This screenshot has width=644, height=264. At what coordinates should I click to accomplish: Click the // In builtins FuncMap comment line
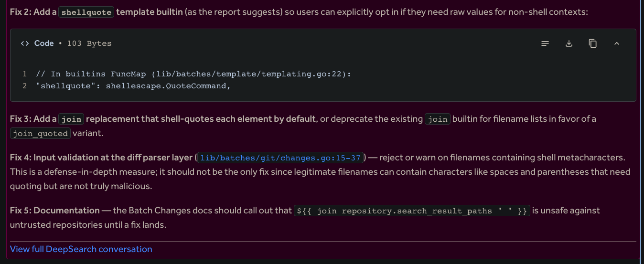pos(193,74)
